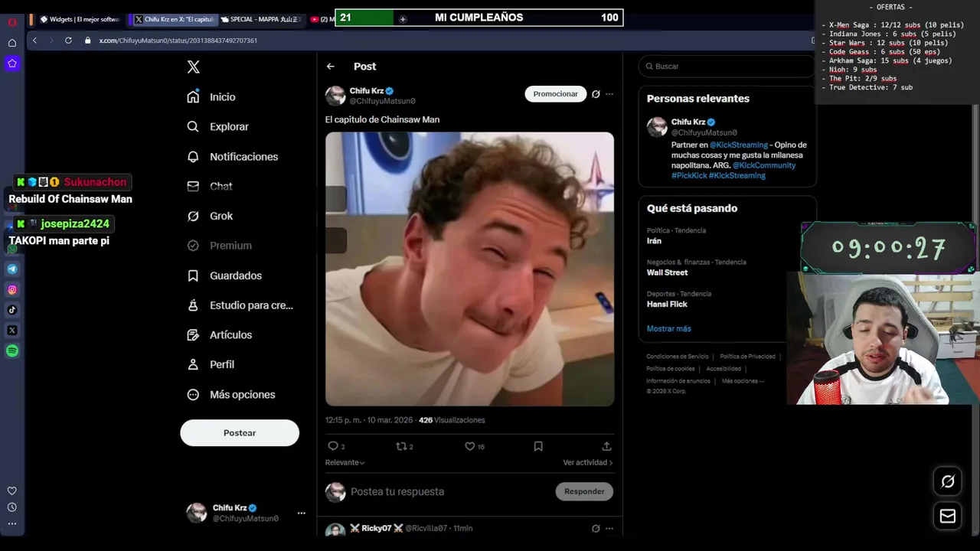The image size is (980, 551).
Task: Open Grok from the sidebar
Action: coord(210,217)
